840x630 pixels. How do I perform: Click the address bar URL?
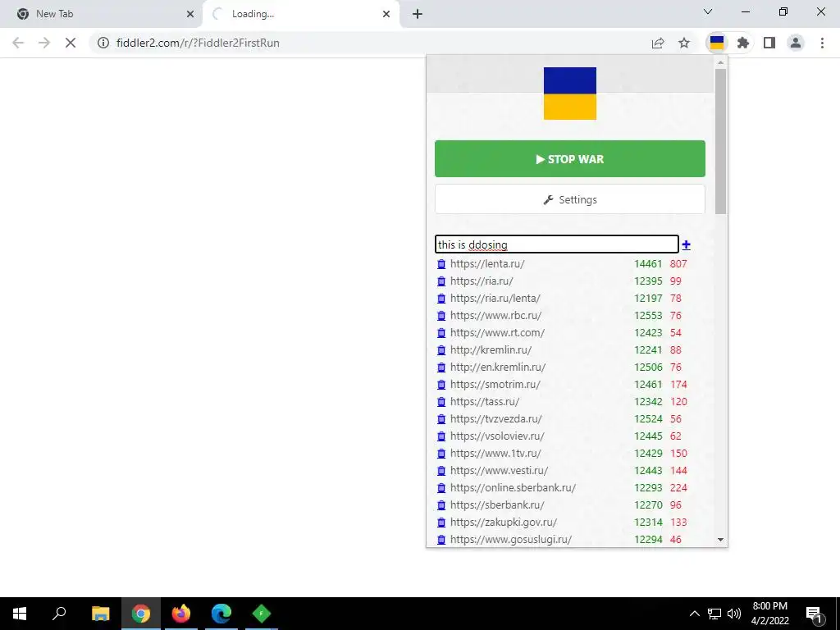coord(198,43)
